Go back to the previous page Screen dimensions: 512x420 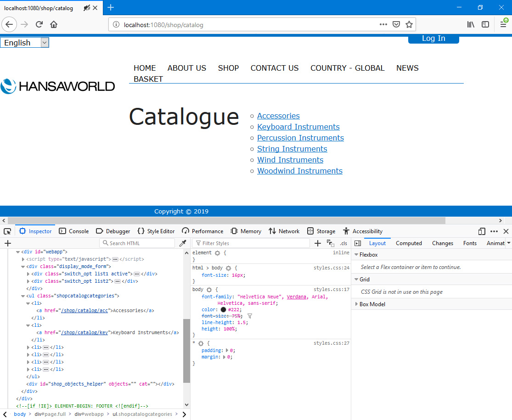[9, 24]
